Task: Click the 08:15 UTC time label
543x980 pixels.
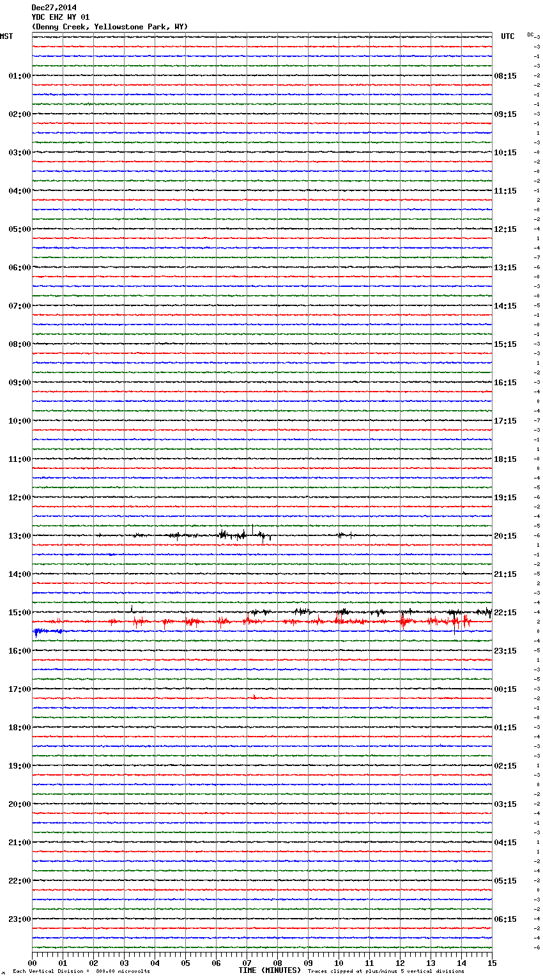Action: (x=505, y=76)
